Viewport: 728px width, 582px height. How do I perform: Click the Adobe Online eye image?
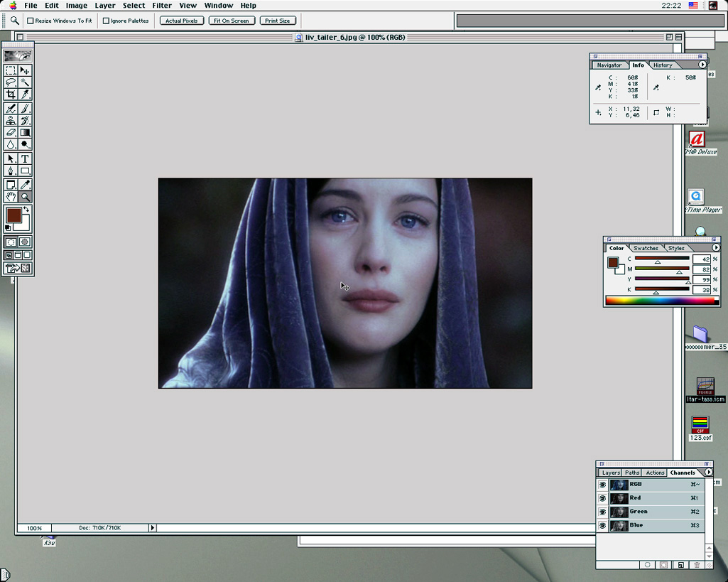[18, 56]
